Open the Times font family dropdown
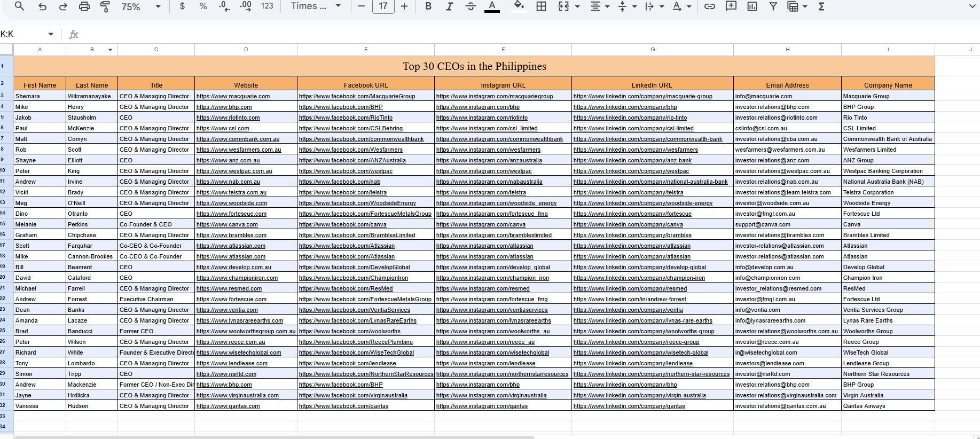This screenshot has width=980, height=439. pos(316,6)
